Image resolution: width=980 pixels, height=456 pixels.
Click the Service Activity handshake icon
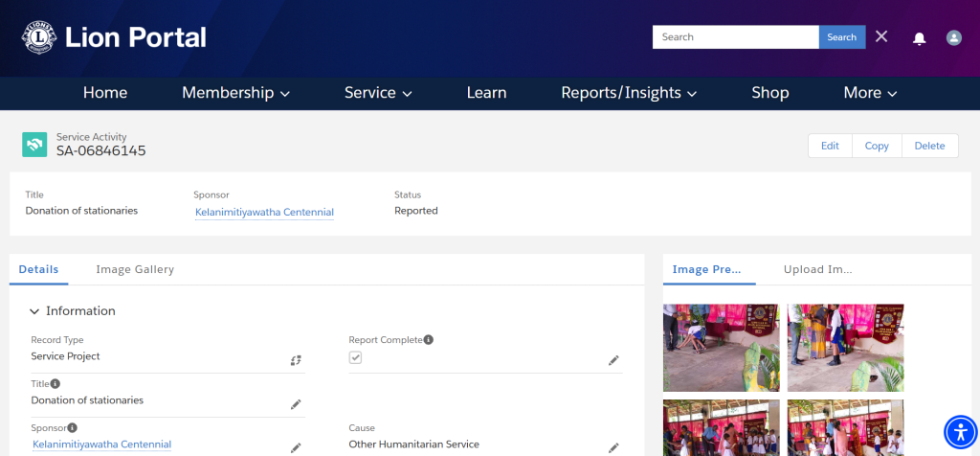click(34, 145)
